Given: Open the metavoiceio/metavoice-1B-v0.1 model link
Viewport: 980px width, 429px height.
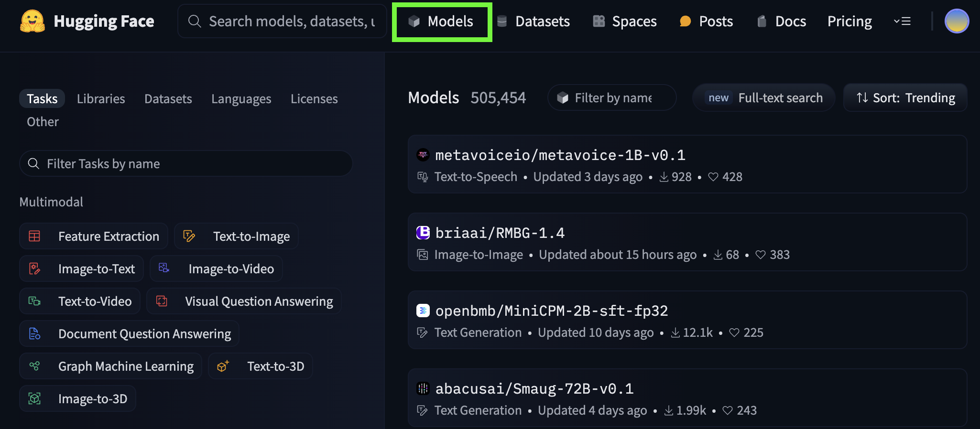Looking at the screenshot, I should 560,155.
